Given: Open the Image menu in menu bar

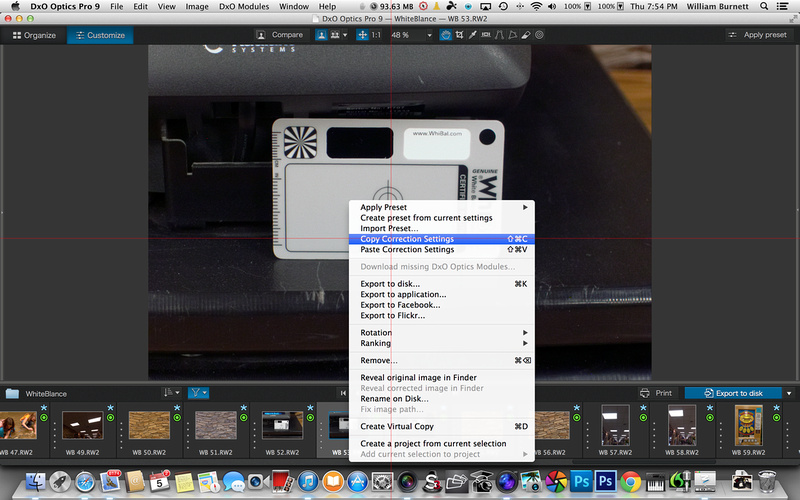Looking at the screenshot, I should tap(196, 7).
